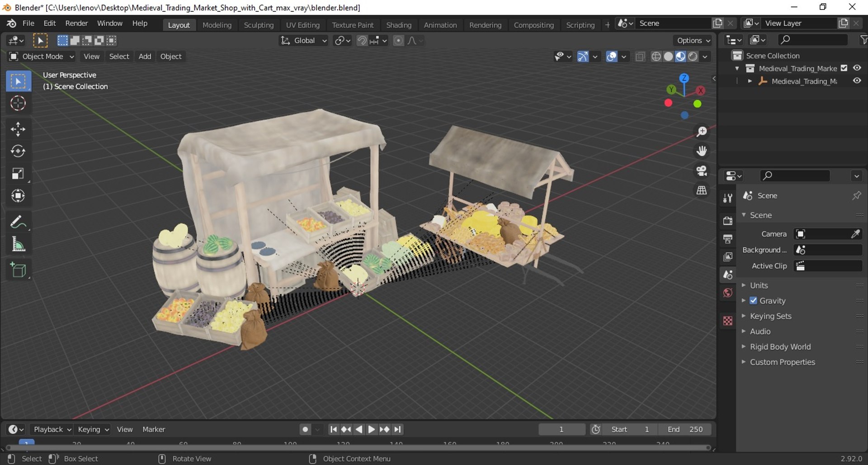Toggle proportional editing
Screen dimensions: 868x465
click(x=398, y=41)
